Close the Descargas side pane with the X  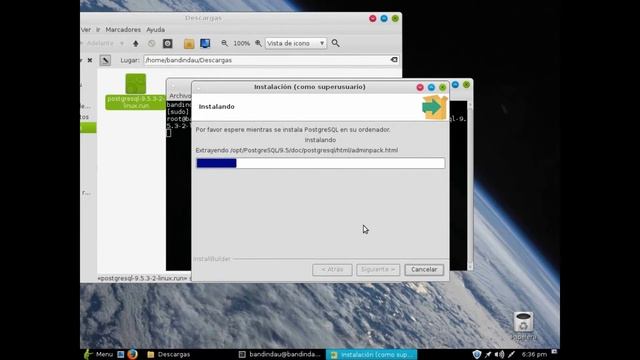click(x=90, y=60)
